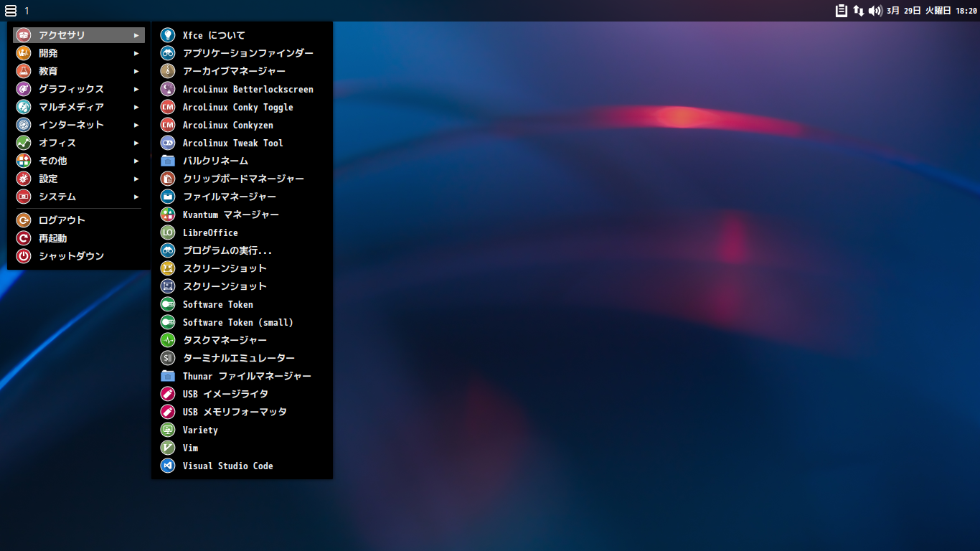Open the グラフィックス category
Image resolution: width=980 pixels, height=551 pixels.
tap(79, 89)
